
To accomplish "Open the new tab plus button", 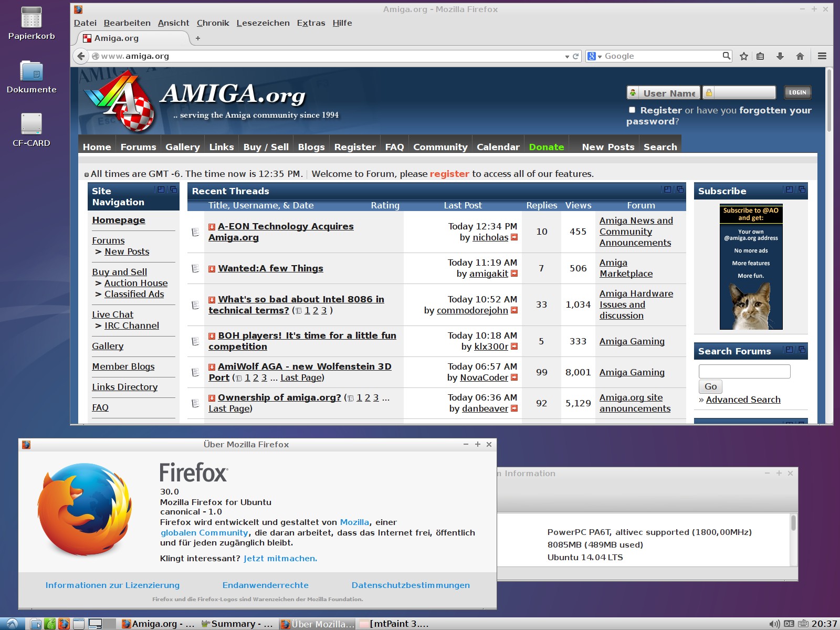I will click(x=198, y=38).
